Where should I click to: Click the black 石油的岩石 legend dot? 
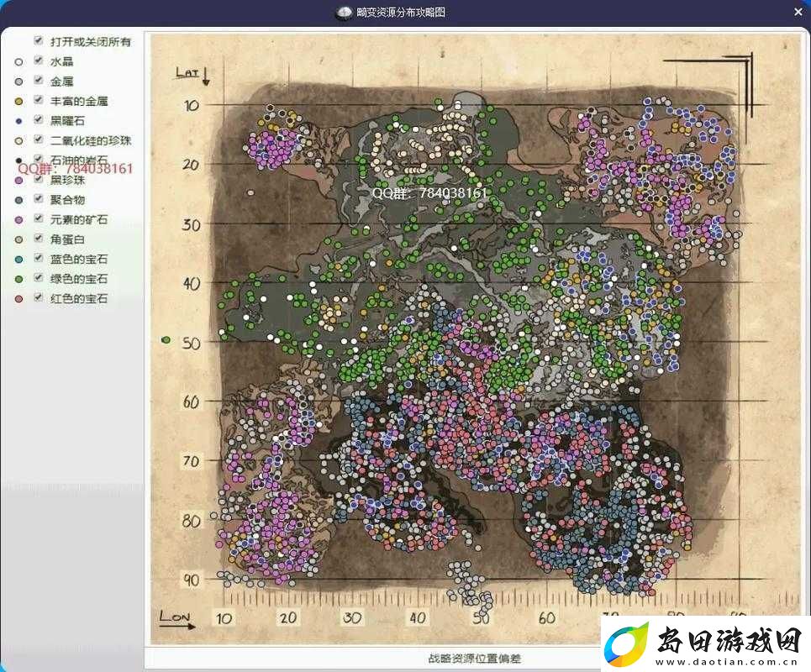click(19, 160)
